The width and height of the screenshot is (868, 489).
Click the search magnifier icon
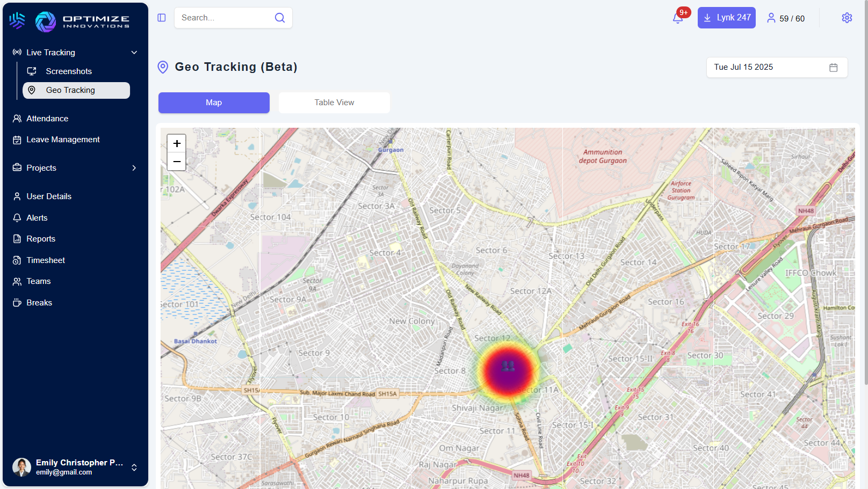[280, 18]
